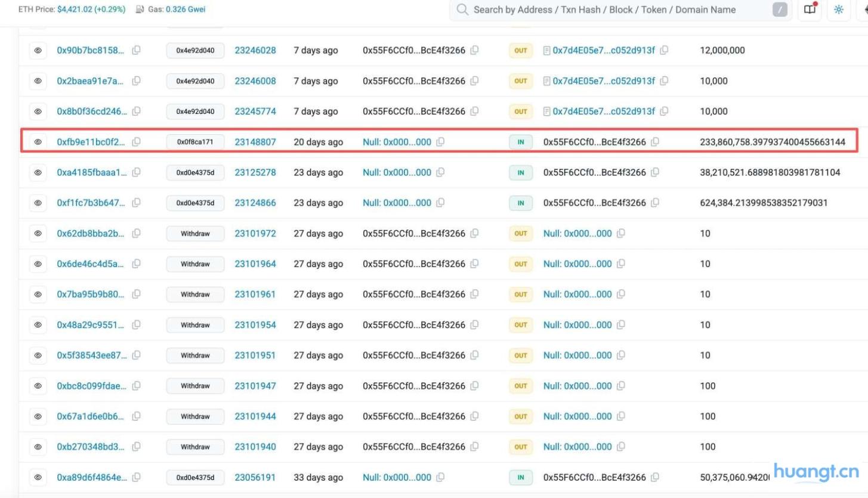Image resolution: width=868 pixels, height=498 pixels.
Task: Toggle dark mode with the brightness icon
Action: (838, 10)
